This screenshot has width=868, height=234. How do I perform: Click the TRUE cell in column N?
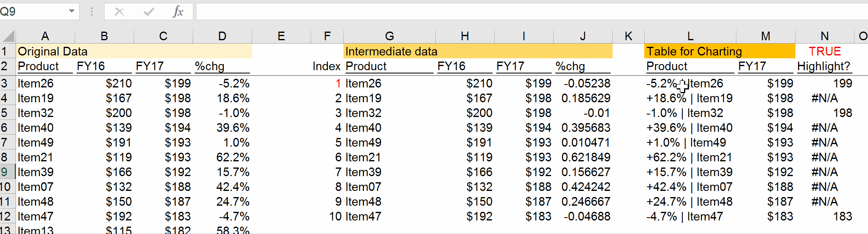(x=825, y=51)
